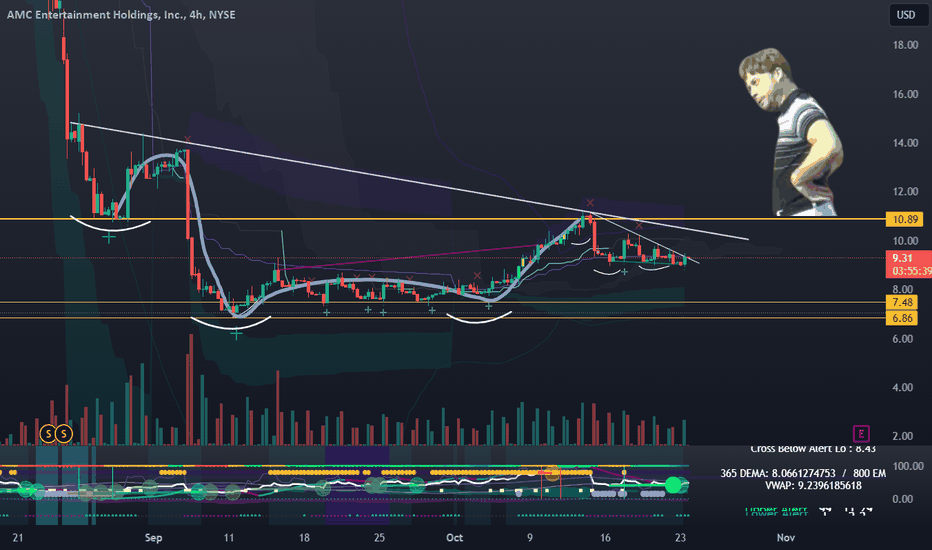Click the 03:55:39 countdown timer label
Viewport: 932px width, 550px height.
[911, 271]
